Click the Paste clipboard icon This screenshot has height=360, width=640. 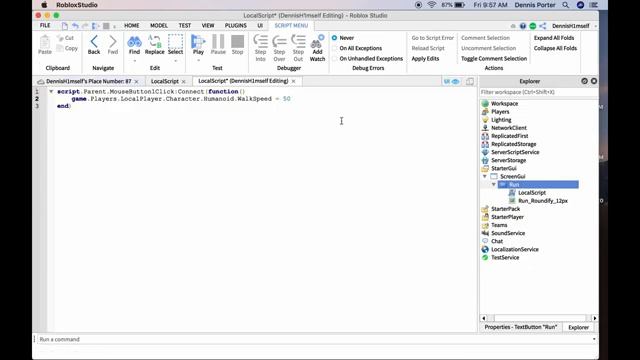click(x=45, y=42)
